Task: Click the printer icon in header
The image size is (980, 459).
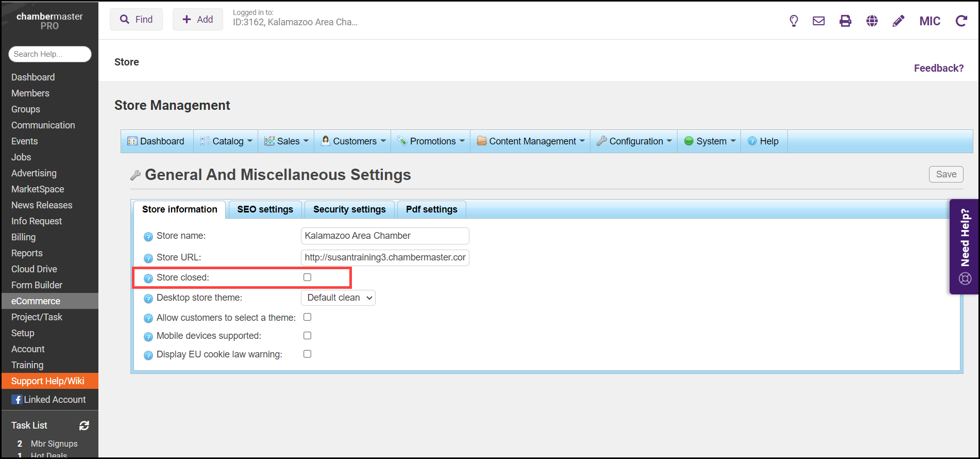Action: click(846, 21)
